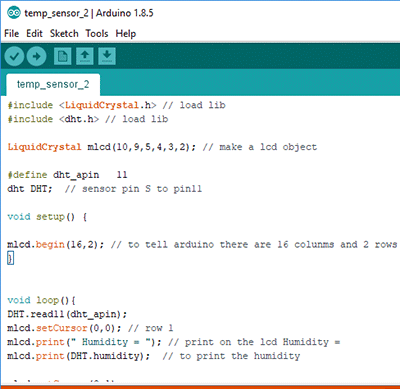400x389 pixels.
Task: Click the Verify checkmark button
Action: (x=14, y=56)
